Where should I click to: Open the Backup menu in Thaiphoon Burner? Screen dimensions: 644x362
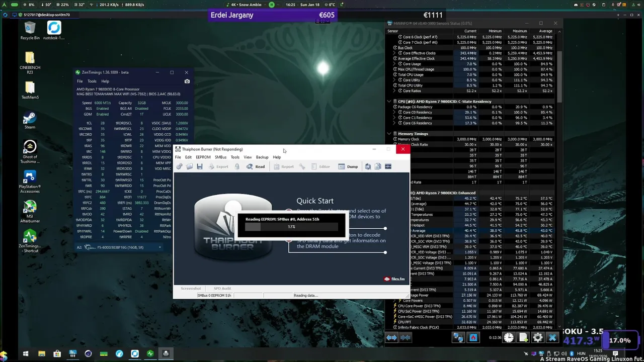point(262,157)
